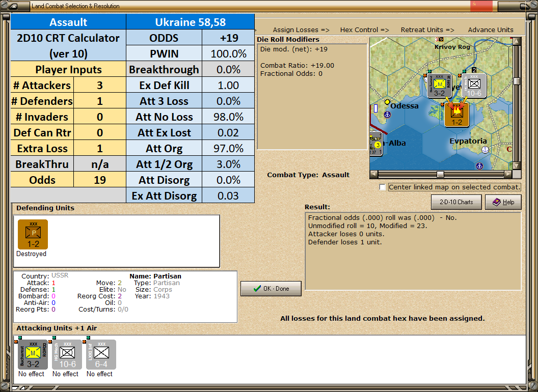Go to Assign Losses step
This screenshot has width=538, height=392.
click(301, 30)
